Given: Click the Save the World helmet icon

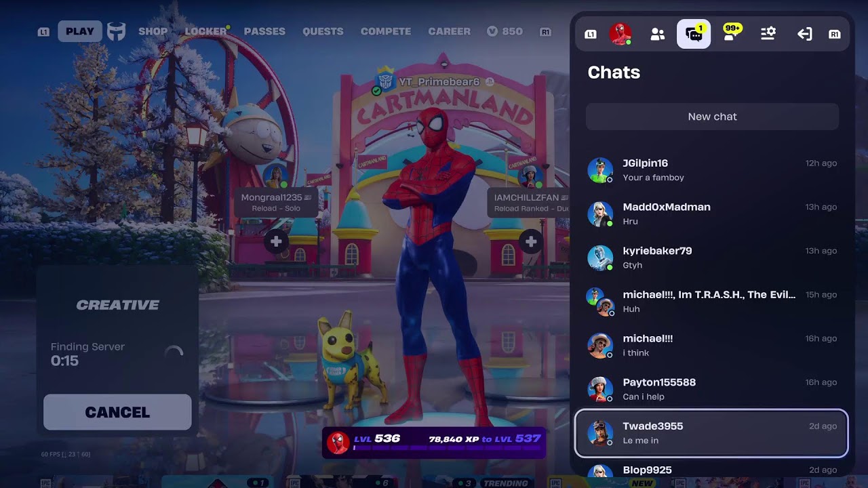Looking at the screenshot, I should point(117,31).
